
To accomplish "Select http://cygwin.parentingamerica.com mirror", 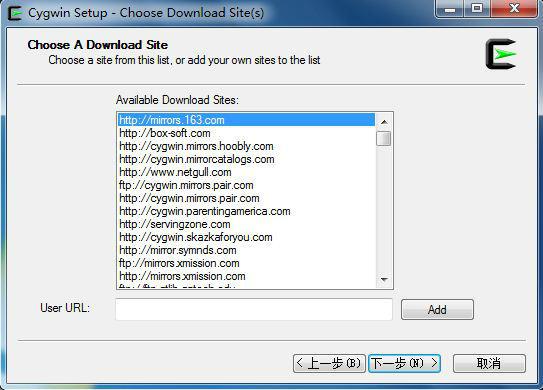I will (x=246, y=211).
